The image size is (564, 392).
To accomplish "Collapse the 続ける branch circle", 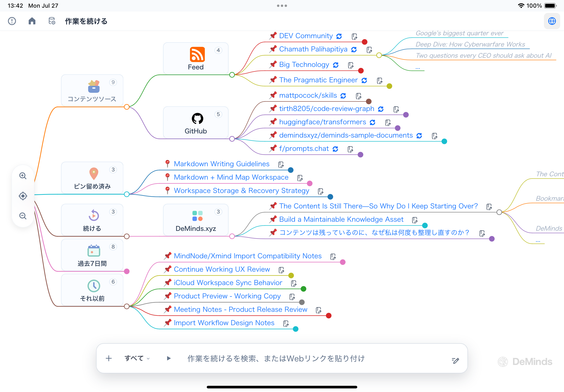I will [x=127, y=236].
